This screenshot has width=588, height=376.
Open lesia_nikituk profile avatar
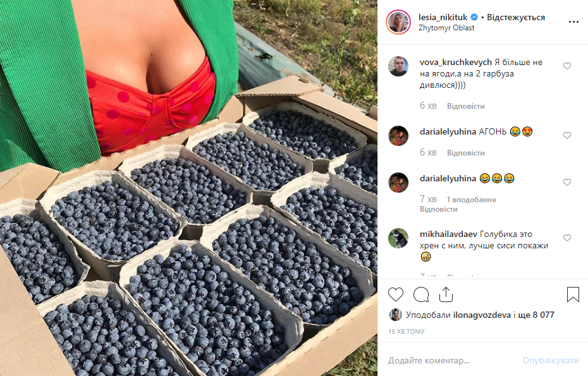coord(398,22)
